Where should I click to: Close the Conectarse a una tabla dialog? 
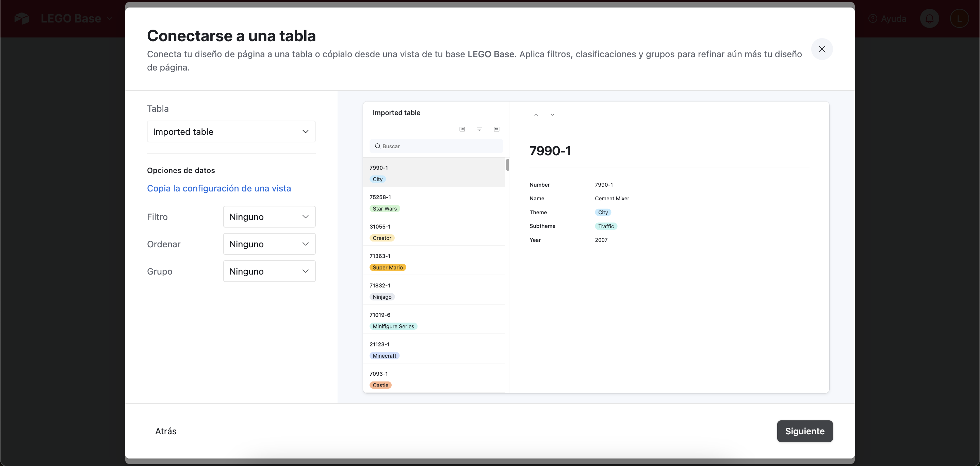(822, 49)
